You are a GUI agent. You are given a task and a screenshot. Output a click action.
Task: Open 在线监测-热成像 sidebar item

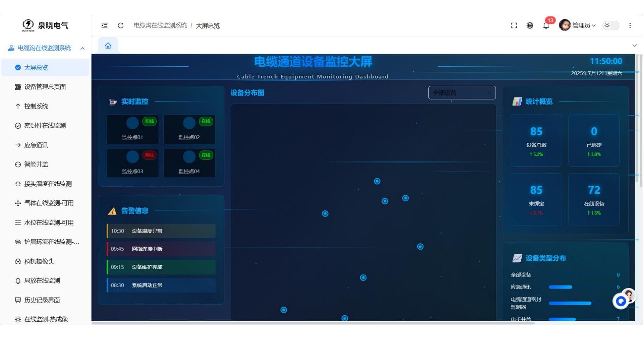coord(46,319)
